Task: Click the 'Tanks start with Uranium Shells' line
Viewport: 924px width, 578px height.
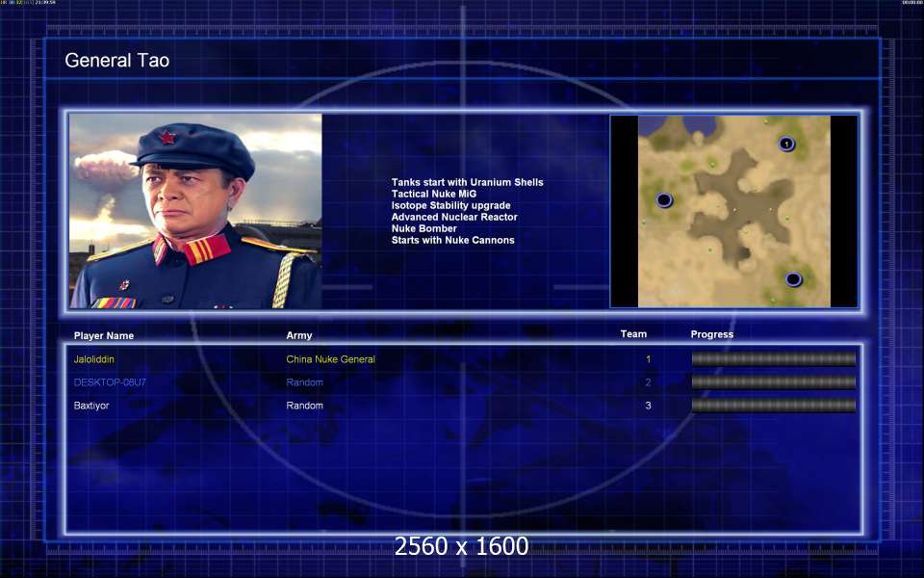Action: pos(468,182)
